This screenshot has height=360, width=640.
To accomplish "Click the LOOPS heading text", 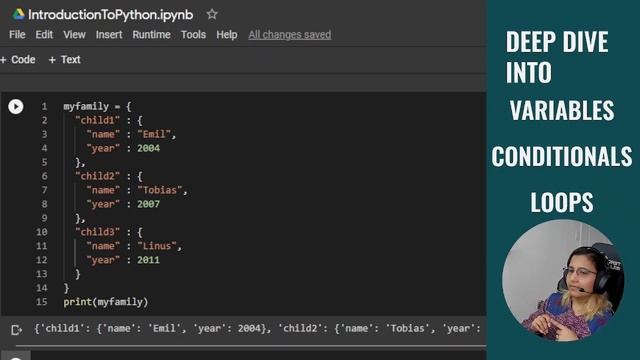I will click(562, 202).
